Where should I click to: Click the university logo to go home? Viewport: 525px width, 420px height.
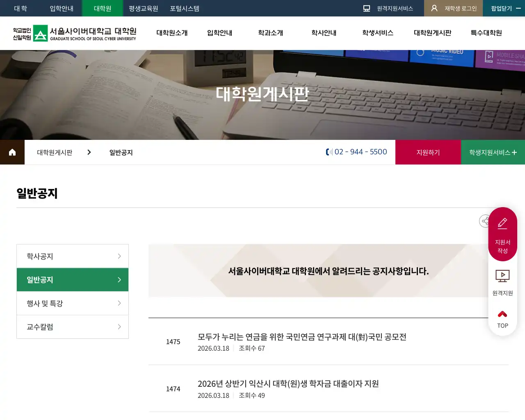point(74,33)
